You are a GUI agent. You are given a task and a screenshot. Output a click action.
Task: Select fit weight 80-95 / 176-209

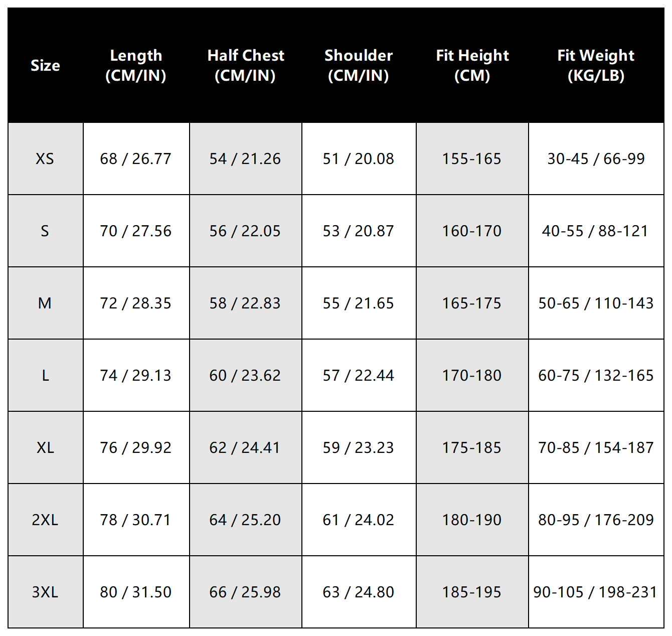(596, 520)
